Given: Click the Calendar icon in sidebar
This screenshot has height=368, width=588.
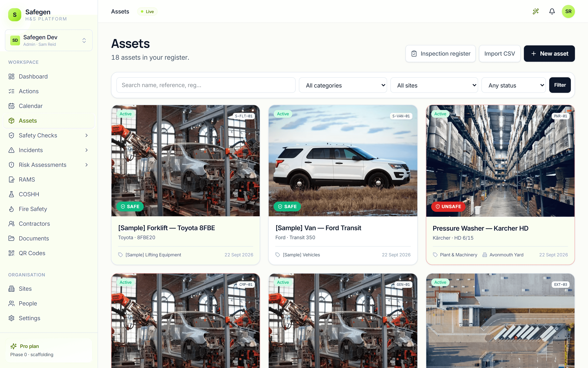Looking at the screenshot, I should [11, 106].
